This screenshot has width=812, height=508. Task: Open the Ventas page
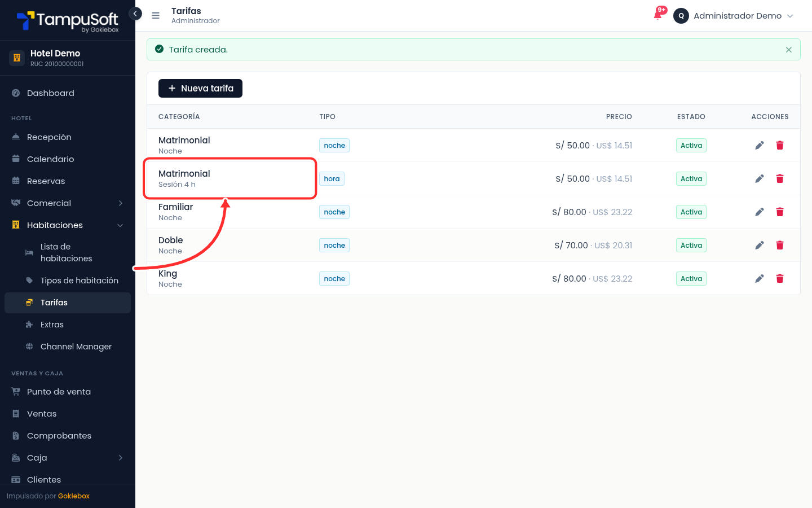point(68,414)
